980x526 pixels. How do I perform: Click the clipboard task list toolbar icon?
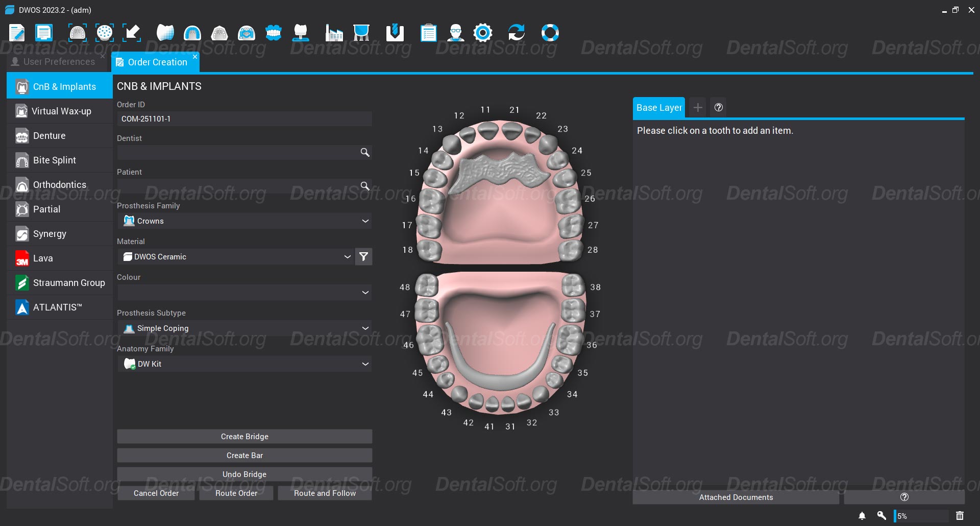(x=429, y=32)
